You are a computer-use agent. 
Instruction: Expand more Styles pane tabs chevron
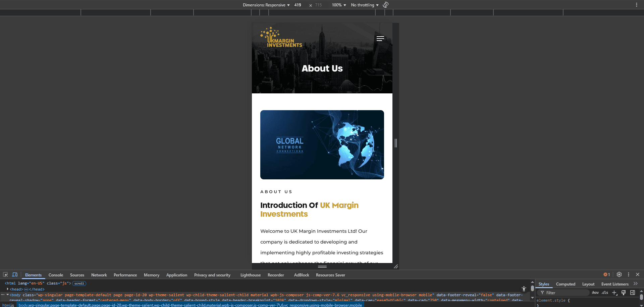[x=636, y=284]
